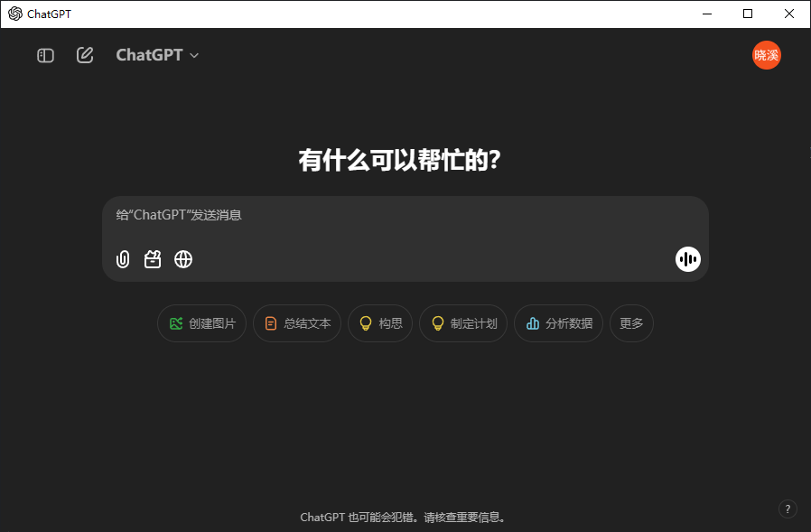Select the 制定计划 planning suggestion

[x=462, y=323]
